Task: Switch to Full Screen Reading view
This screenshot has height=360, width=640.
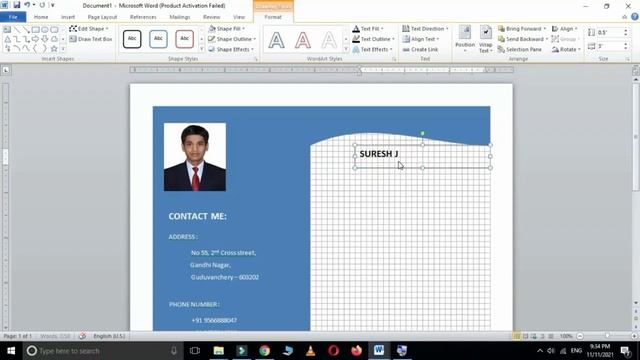Action: (x=525, y=336)
